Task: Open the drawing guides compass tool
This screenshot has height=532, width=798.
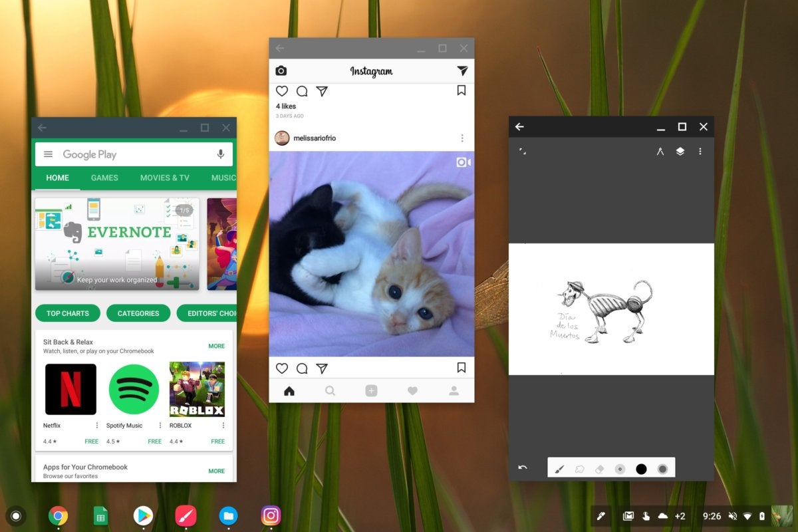Action: coord(660,152)
